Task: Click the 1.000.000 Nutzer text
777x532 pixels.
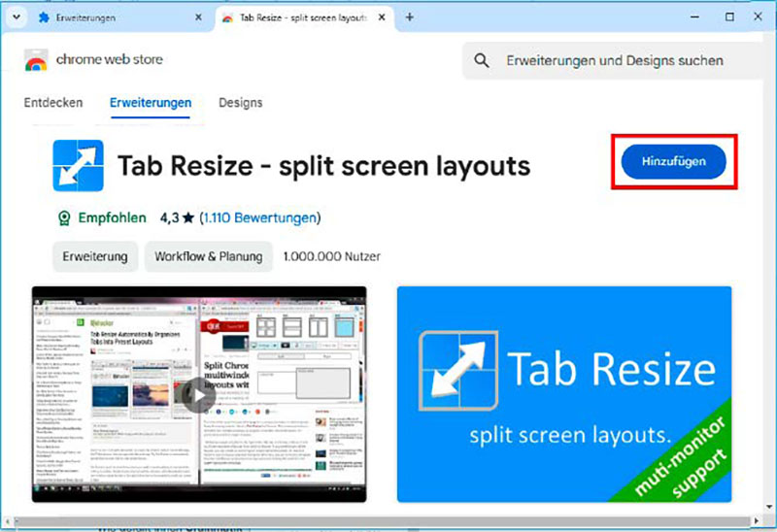Action: (332, 256)
